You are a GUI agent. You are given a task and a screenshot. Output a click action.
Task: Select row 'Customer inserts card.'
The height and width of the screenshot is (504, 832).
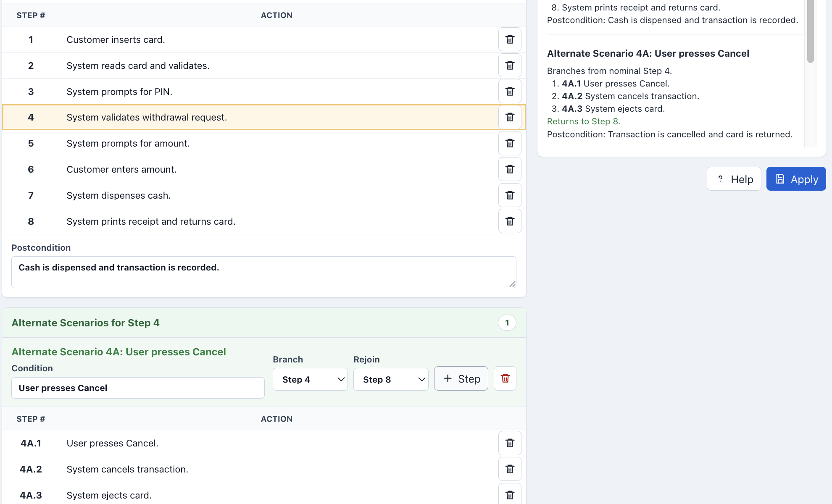264,39
